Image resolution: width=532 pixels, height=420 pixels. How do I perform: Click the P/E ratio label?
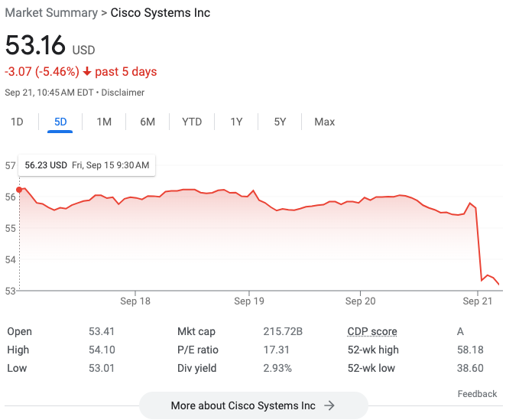pyautogui.click(x=198, y=350)
